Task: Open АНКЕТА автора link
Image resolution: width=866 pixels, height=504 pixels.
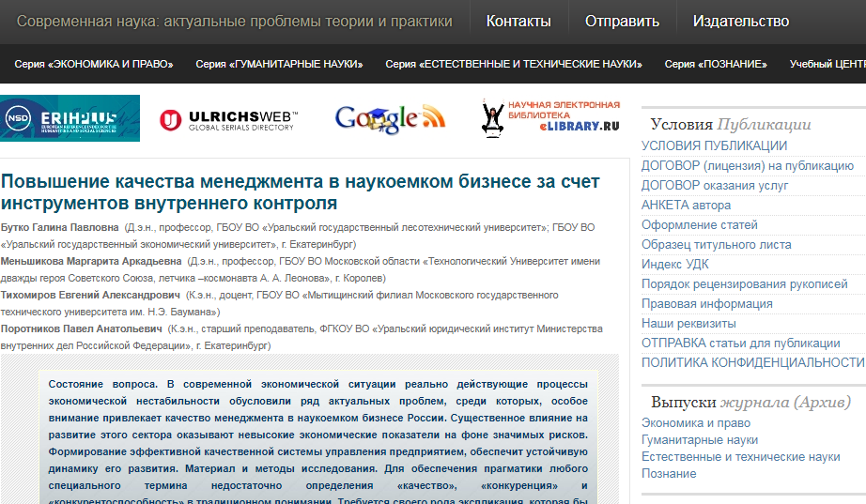Action: point(686,205)
